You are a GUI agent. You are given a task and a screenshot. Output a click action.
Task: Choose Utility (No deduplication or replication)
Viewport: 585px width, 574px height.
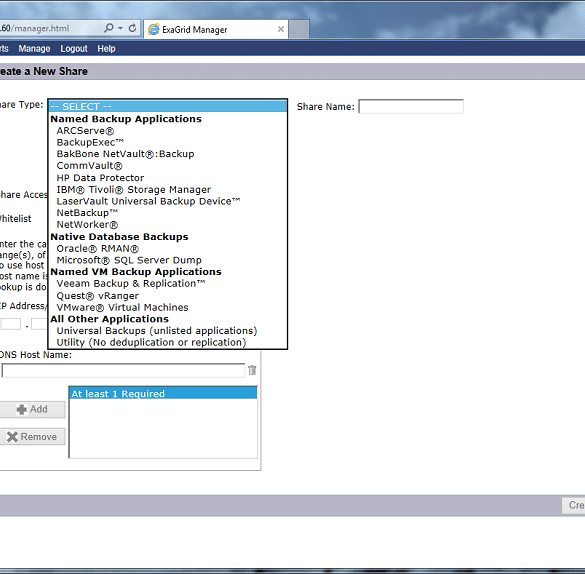point(168,342)
